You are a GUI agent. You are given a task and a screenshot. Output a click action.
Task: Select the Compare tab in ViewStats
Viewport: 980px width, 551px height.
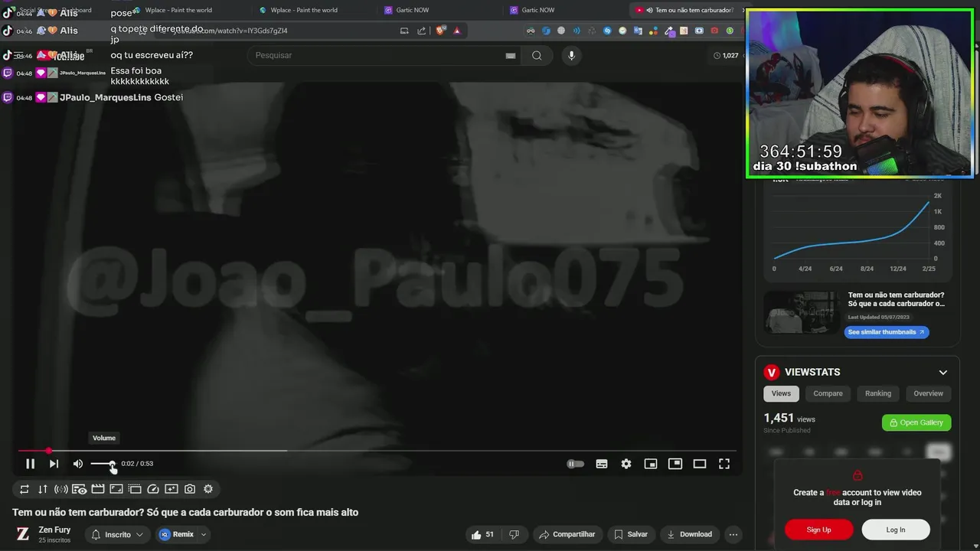(x=828, y=393)
